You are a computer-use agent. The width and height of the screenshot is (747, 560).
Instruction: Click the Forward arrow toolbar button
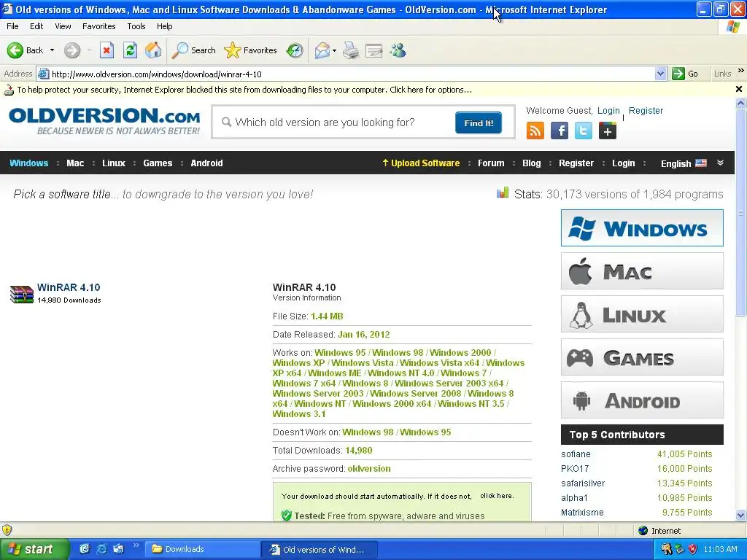tap(72, 50)
